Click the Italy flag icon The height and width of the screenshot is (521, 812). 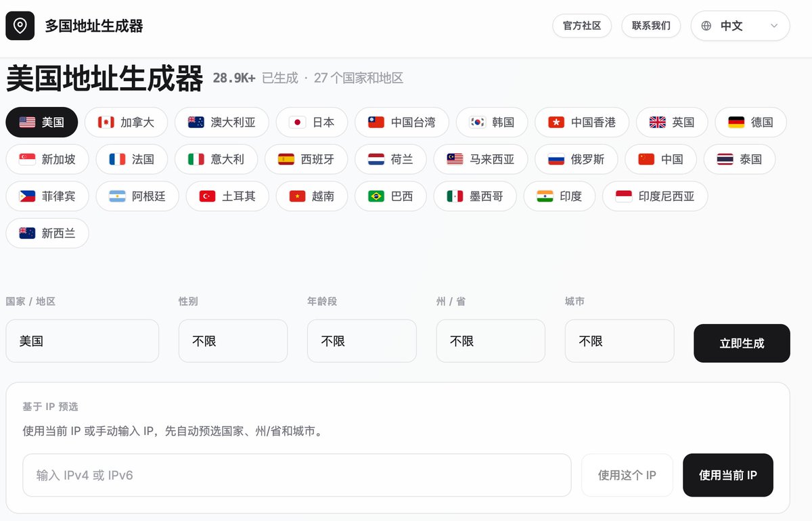196,160
